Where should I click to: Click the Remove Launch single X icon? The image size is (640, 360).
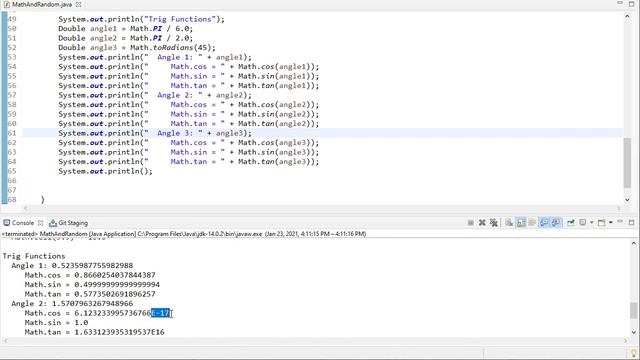[x=482, y=222]
